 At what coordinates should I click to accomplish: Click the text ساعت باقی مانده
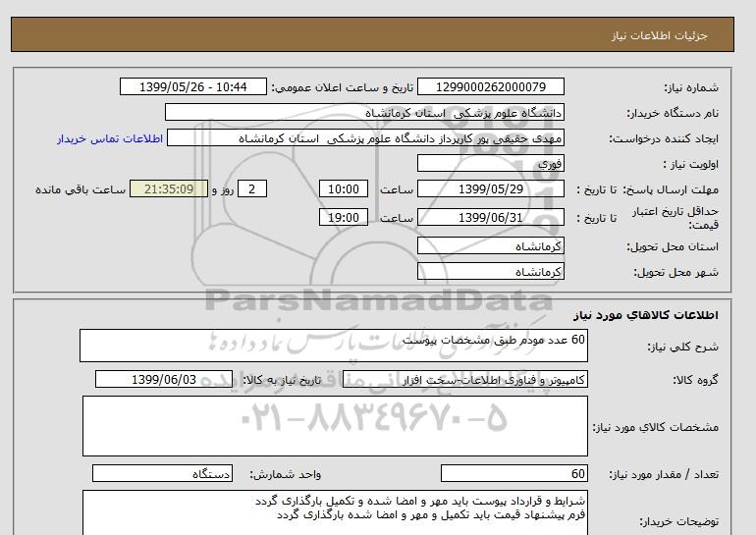coord(81,189)
